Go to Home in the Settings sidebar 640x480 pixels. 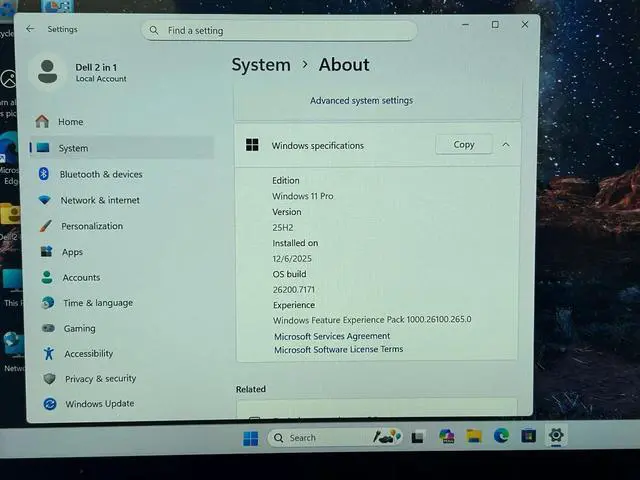70,122
